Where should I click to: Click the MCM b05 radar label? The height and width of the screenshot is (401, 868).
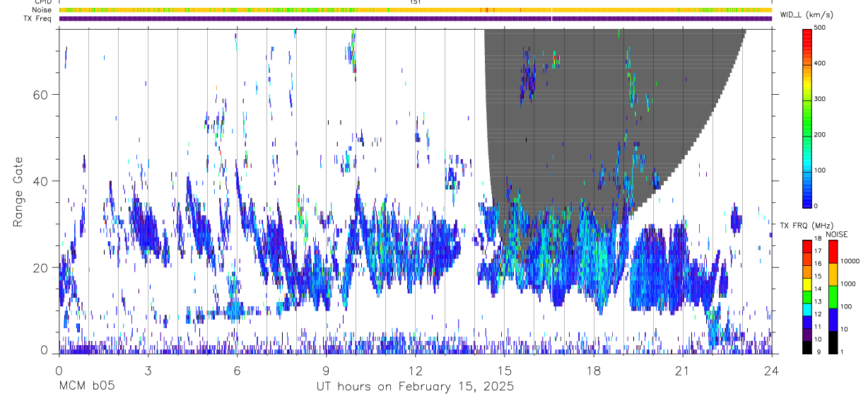point(86,387)
